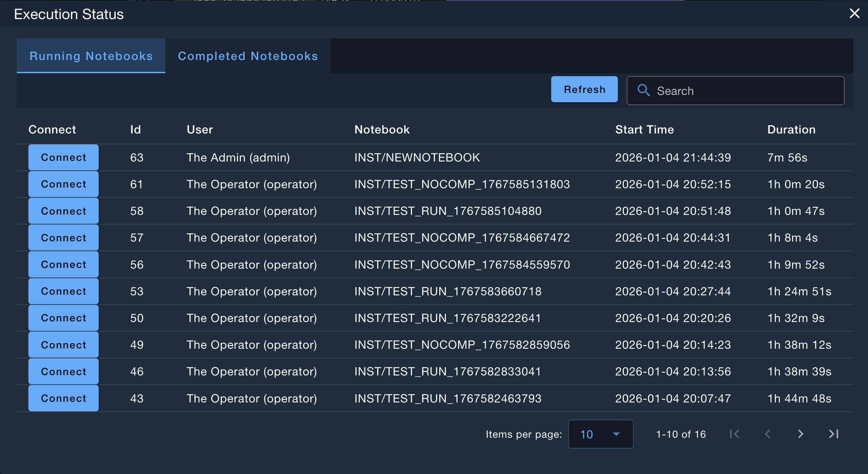This screenshot has width=868, height=474.
Task: Connect to notebook Id 58
Action: click(63, 211)
